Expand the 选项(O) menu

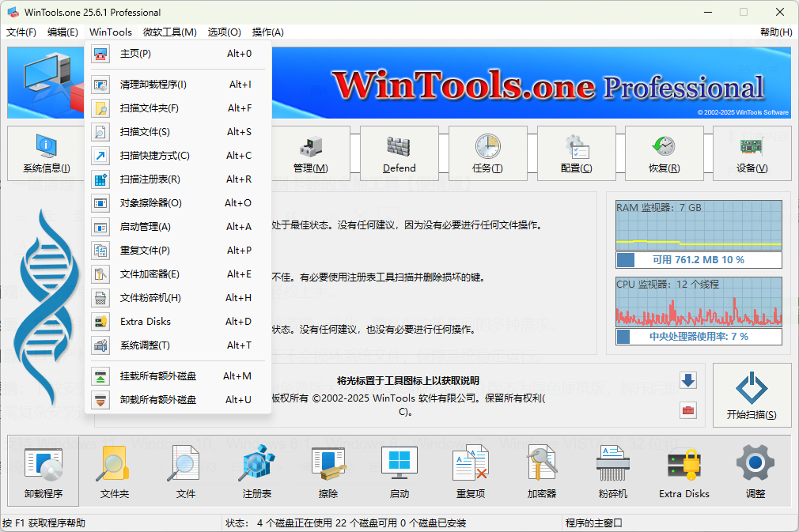[224, 32]
